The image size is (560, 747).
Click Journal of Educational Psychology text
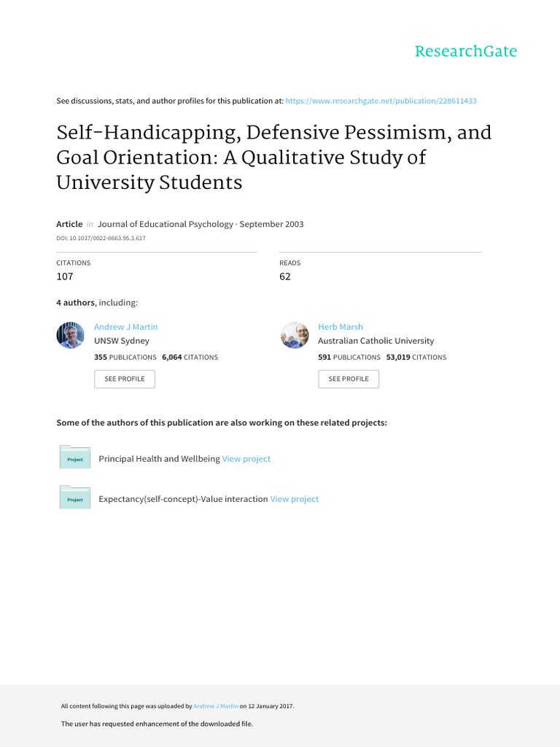[166, 224]
